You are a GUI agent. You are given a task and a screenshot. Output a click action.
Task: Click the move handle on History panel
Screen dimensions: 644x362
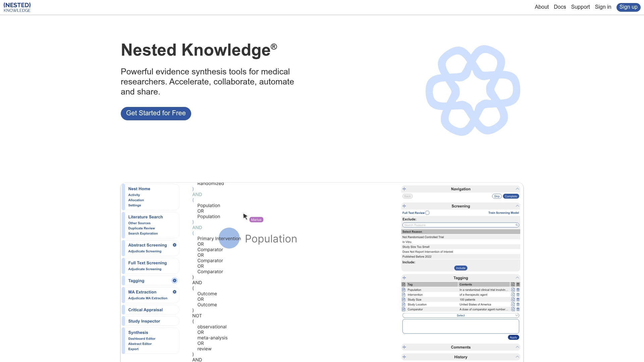404,357
